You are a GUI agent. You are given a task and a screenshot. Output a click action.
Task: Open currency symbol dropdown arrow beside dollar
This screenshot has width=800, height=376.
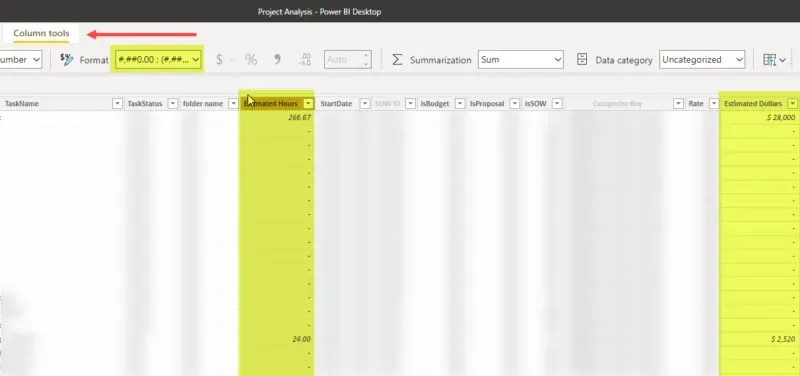click(x=233, y=60)
